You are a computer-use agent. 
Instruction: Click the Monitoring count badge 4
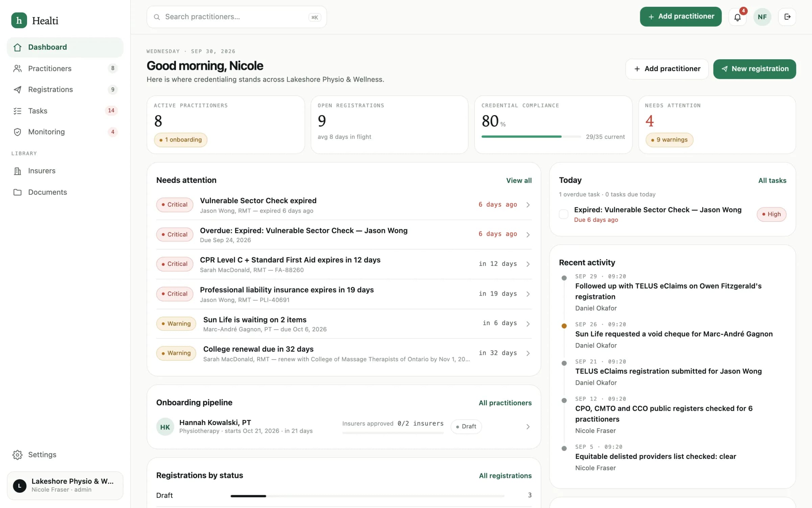point(113,132)
